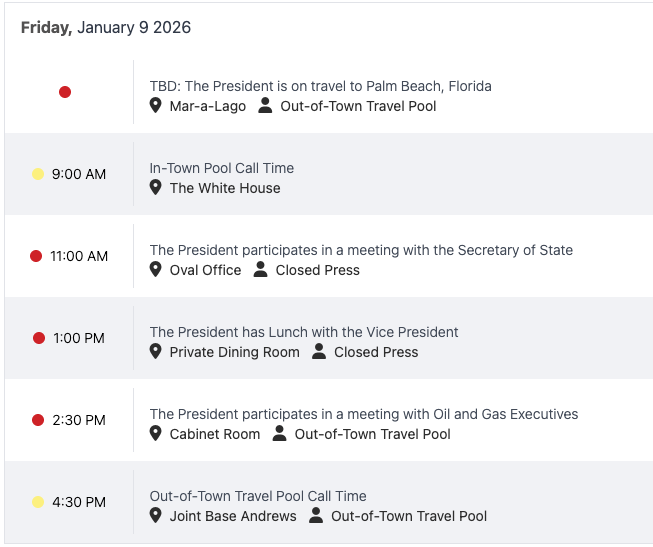
Task: Open the In-Town Pool Call Time event
Action: [221, 168]
